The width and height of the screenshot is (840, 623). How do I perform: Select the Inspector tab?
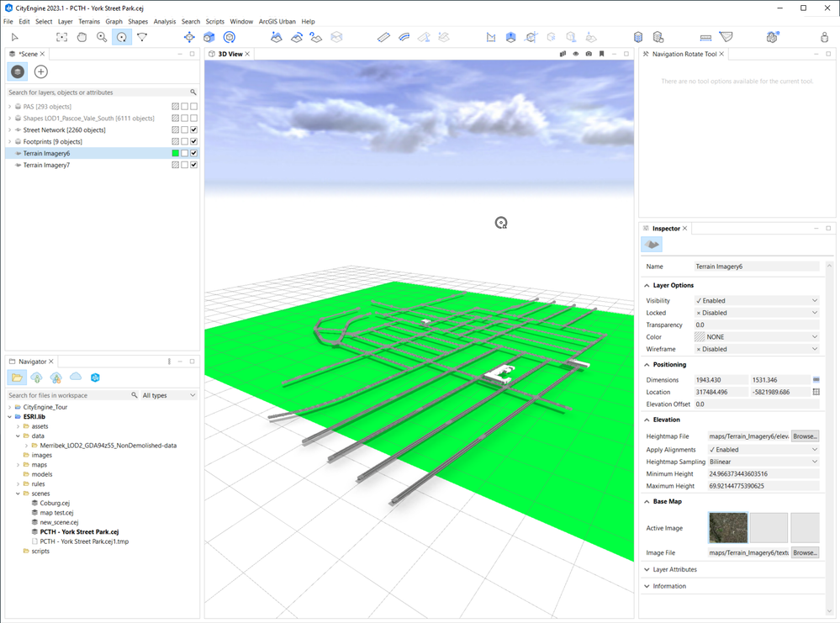click(666, 228)
